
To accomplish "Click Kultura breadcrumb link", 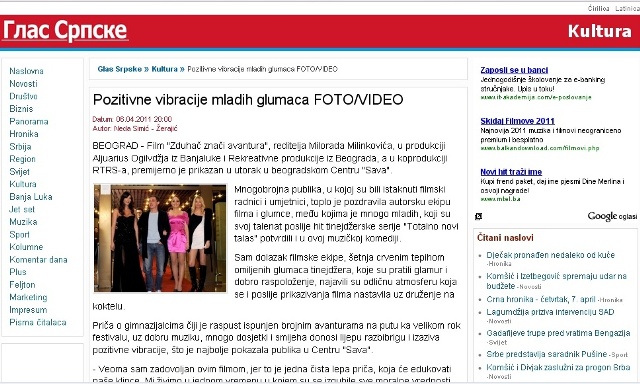I will click(164, 69).
